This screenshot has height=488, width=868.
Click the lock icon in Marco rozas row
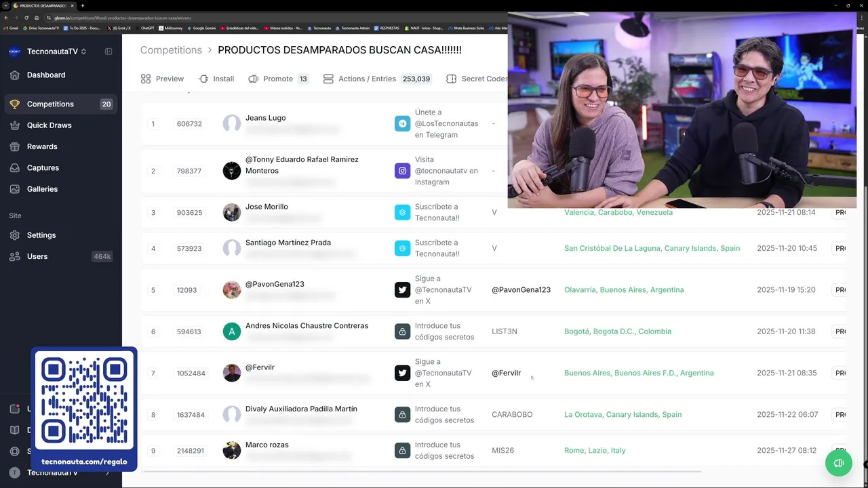pyautogui.click(x=403, y=451)
